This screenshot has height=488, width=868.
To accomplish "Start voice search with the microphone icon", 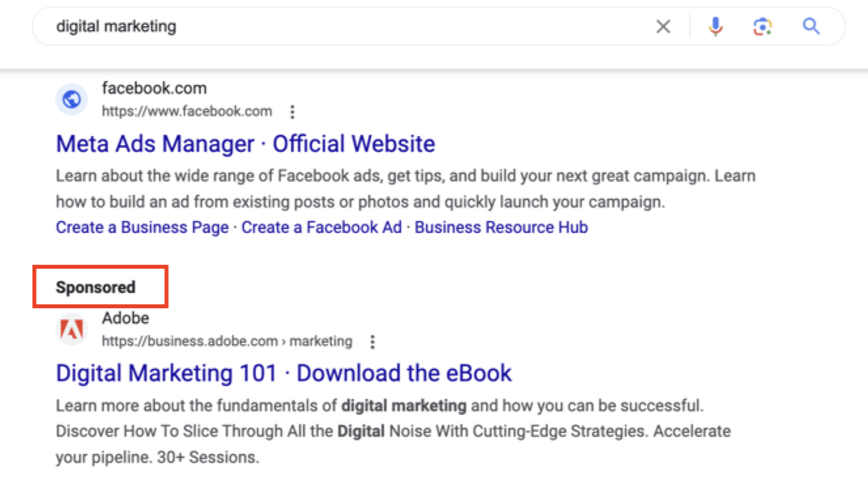I will click(715, 26).
